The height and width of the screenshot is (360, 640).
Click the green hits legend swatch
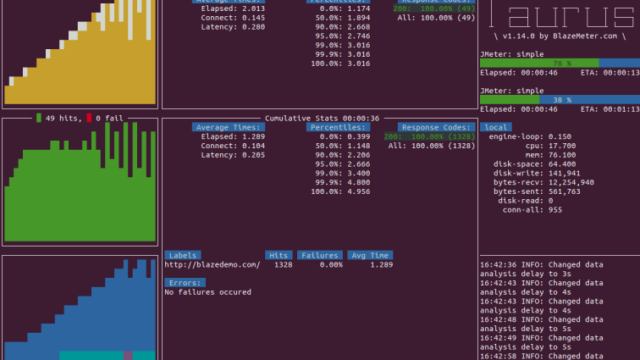(x=39, y=118)
